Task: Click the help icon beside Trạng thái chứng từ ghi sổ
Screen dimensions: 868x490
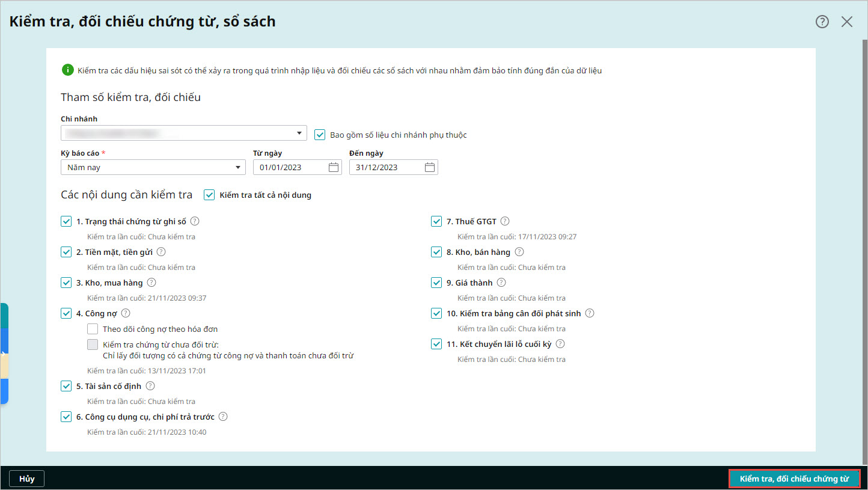Action: 195,221
